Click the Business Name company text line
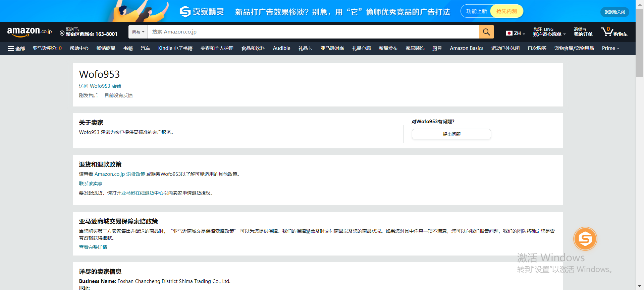Image resolution: width=644 pixels, height=290 pixels. (x=155, y=281)
